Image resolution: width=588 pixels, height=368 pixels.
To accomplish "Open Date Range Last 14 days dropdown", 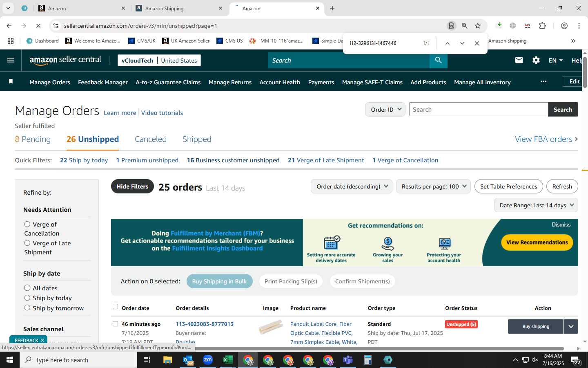I will (x=536, y=205).
